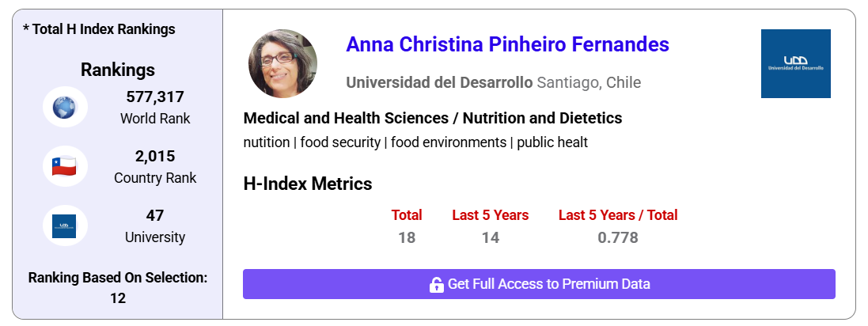Click the researcher profile photo
868x326 pixels.
point(282,63)
